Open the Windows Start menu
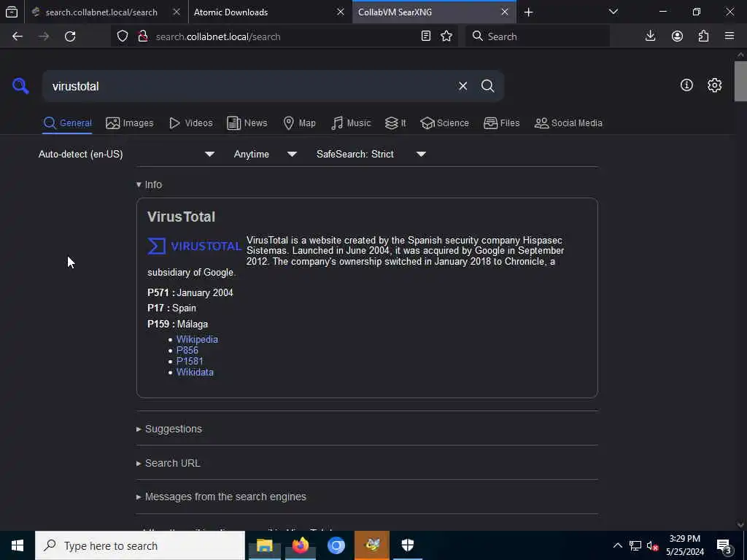This screenshot has height=560, width=747. coord(18,545)
